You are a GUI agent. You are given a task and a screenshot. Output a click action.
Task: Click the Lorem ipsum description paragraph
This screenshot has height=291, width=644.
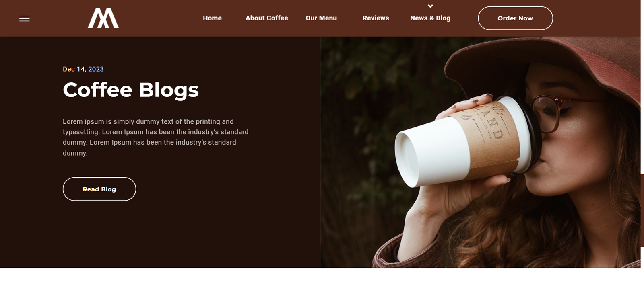[x=156, y=137]
